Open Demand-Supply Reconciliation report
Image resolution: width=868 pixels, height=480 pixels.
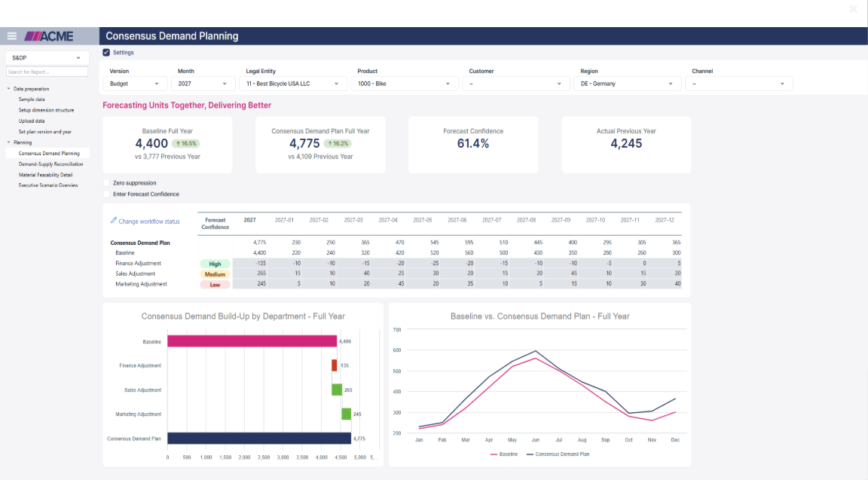click(x=50, y=164)
